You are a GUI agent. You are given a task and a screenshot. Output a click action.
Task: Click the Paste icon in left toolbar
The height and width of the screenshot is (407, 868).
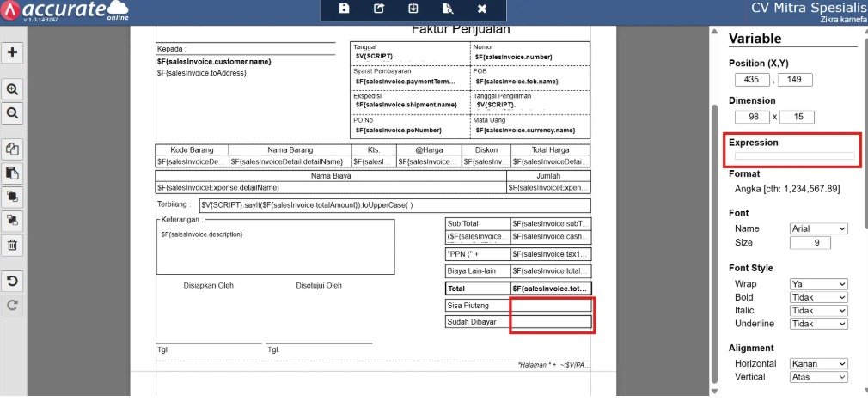click(x=12, y=173)
